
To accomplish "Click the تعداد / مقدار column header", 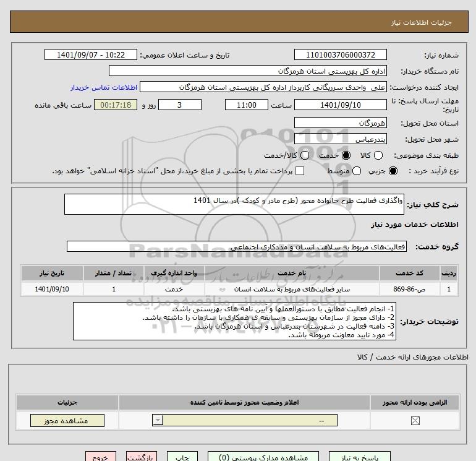I will (x=114, y=273).
